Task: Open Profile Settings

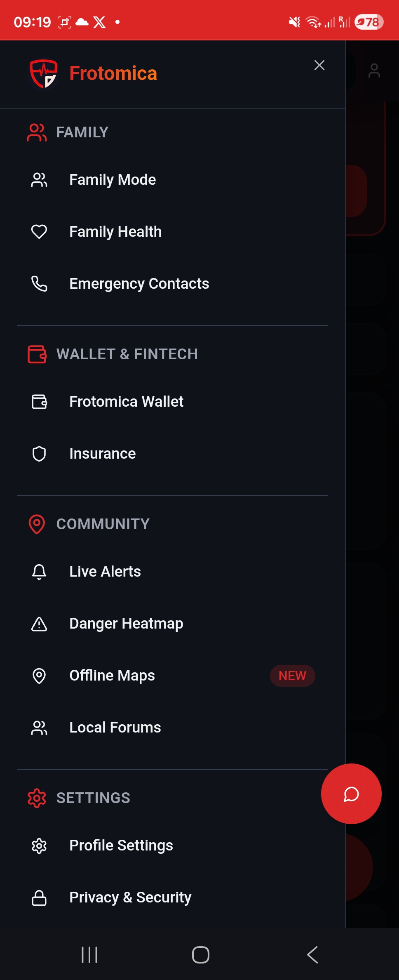Action: (x=121, y=846)
